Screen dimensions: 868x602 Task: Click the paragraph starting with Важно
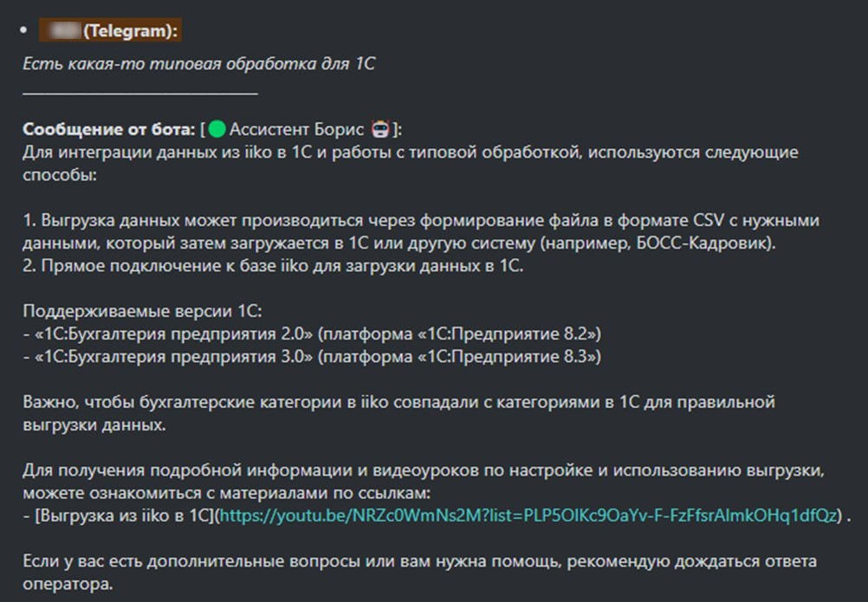399,402
